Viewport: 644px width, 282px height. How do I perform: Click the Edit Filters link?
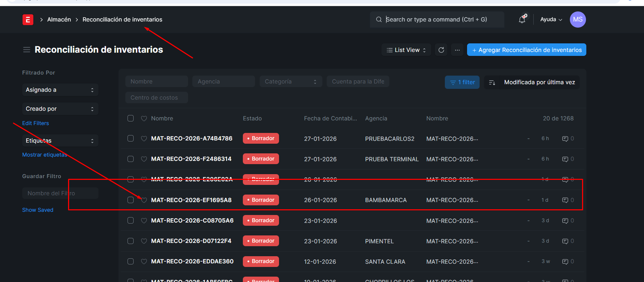pyautogui.click(x=35, y=123)
